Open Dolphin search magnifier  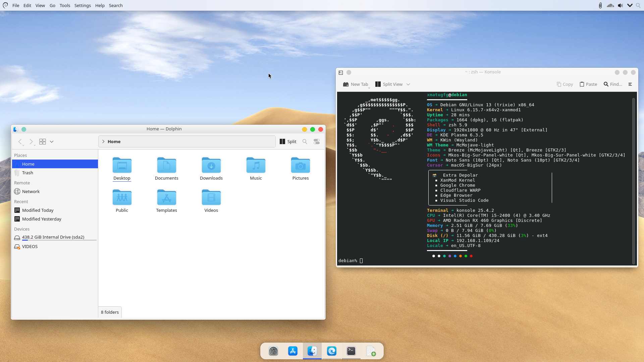coord(305,141)
